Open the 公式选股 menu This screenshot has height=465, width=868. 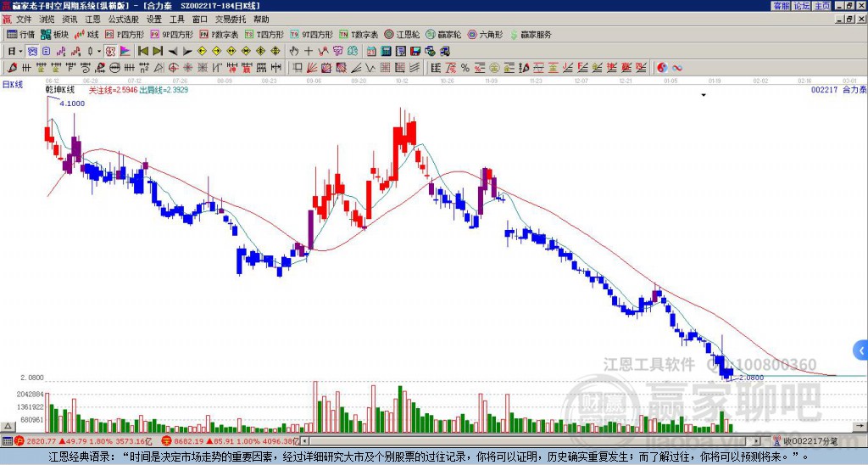pos(123,20)
